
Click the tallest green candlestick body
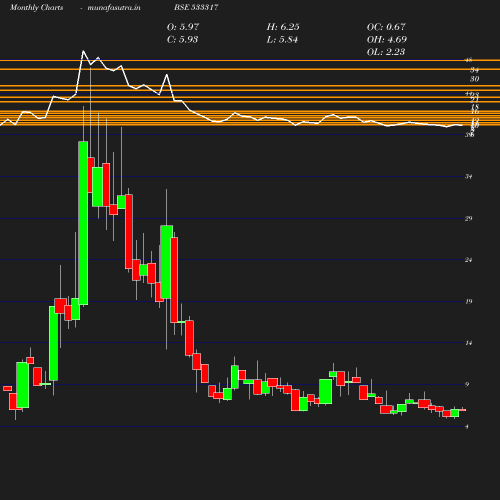[x=83, y=223]
